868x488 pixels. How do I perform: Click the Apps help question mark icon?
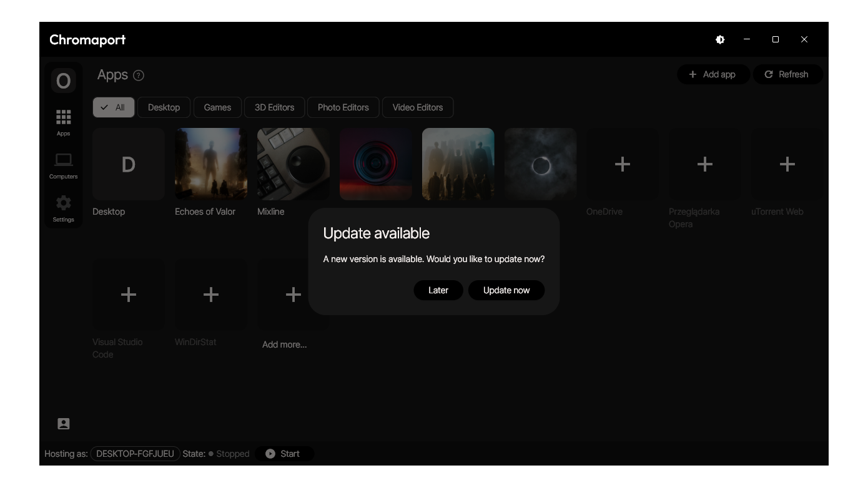139,76
